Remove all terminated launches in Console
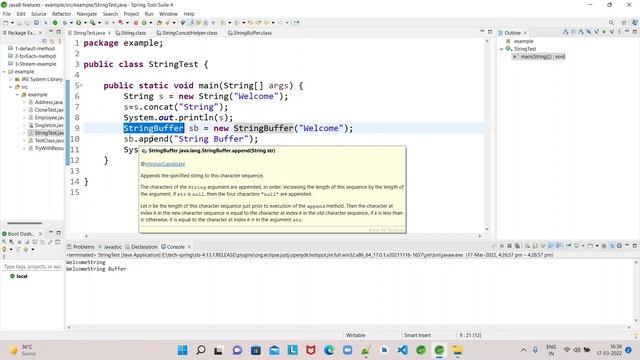The image size is (640, 360). click(x=517, y=246)
